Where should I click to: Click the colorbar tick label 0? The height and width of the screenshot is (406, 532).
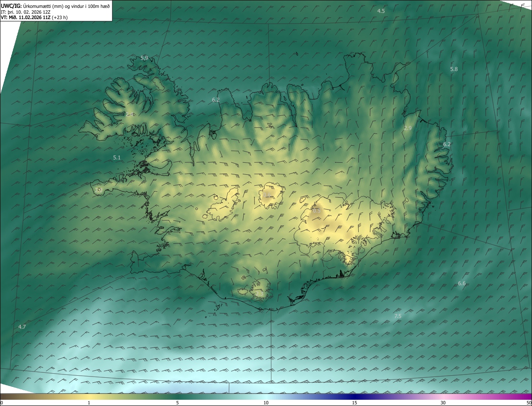click(x=2, y=403)
